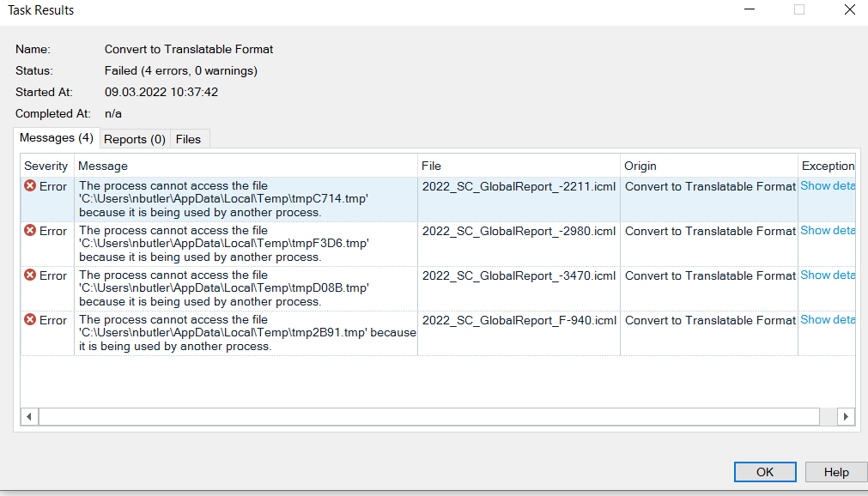
Task: Open Show details for the tmp2B91.tmp error
Action: click(827, 319)
